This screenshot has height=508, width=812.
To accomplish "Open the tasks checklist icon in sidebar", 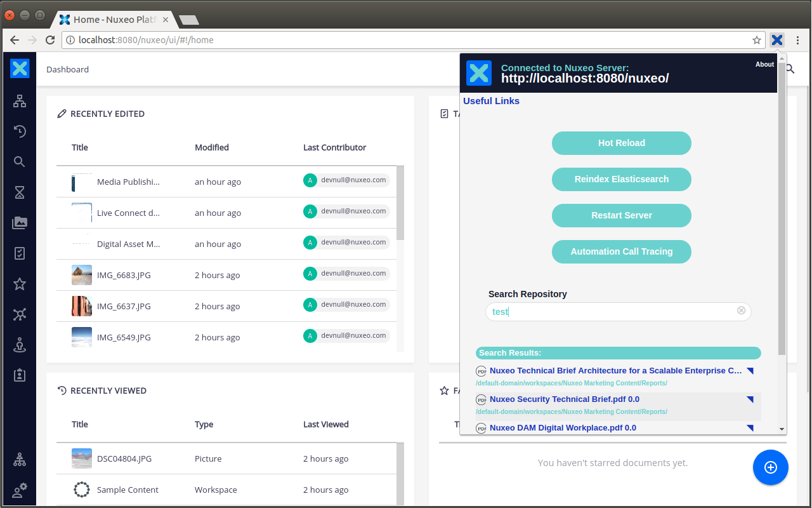I will [20, 253].
